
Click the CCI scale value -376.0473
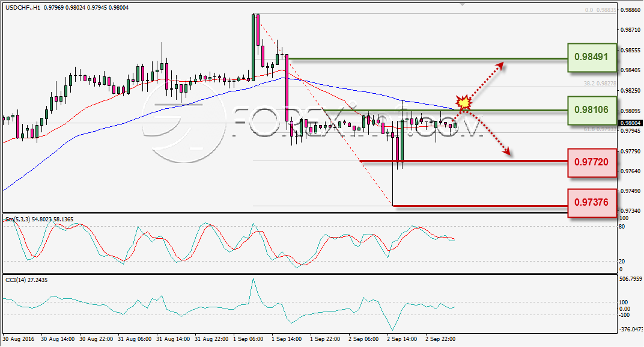630,330
